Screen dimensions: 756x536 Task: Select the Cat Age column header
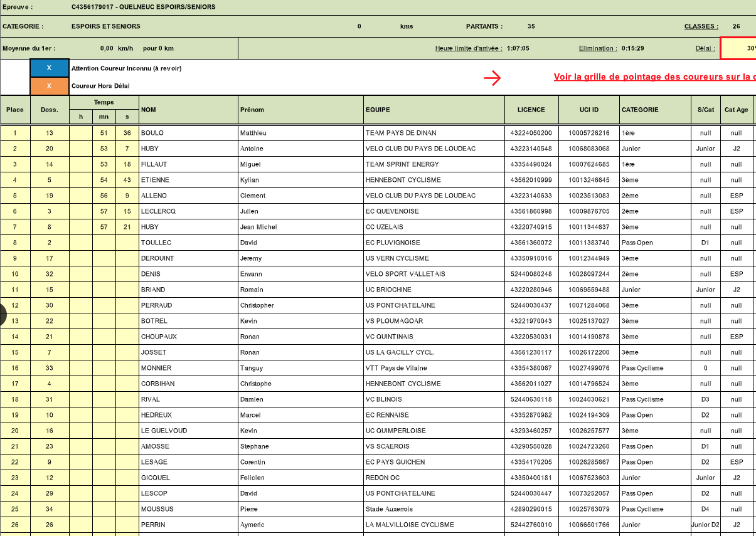[736, 110]
